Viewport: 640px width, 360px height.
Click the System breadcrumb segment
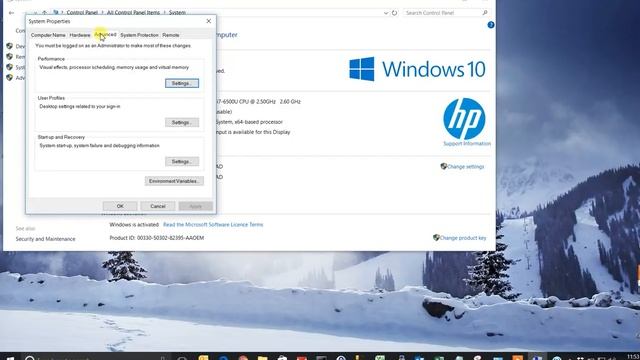click(x=177, y=13)
